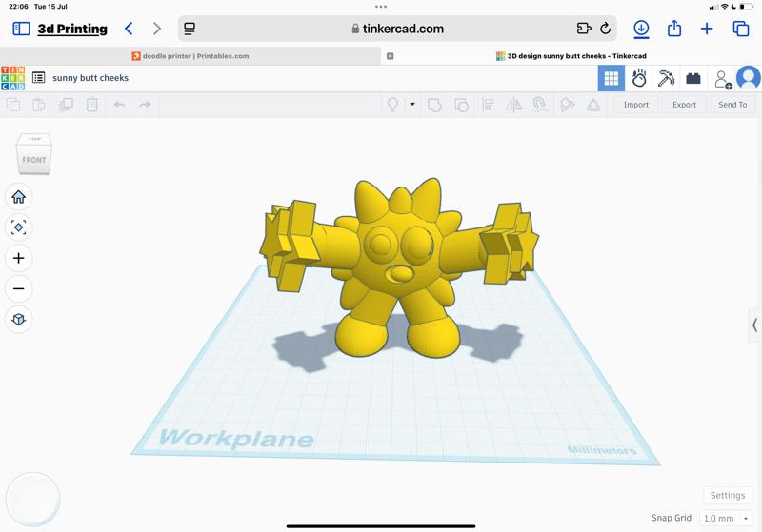Duplicate and repeat the shape
Screen dimensions: 762x532
pos(65,105)
